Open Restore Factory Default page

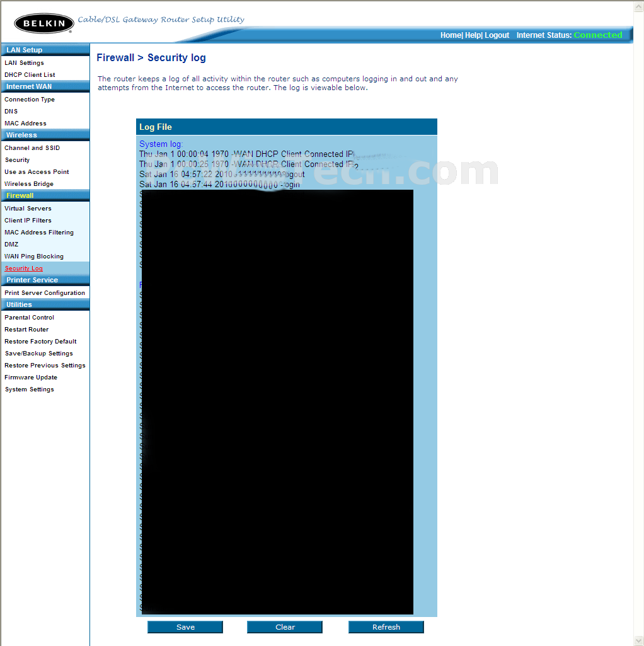tap(40, 342)
